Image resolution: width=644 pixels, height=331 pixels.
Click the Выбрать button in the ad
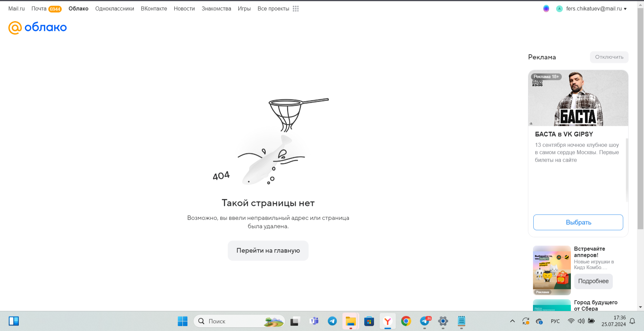578,222
